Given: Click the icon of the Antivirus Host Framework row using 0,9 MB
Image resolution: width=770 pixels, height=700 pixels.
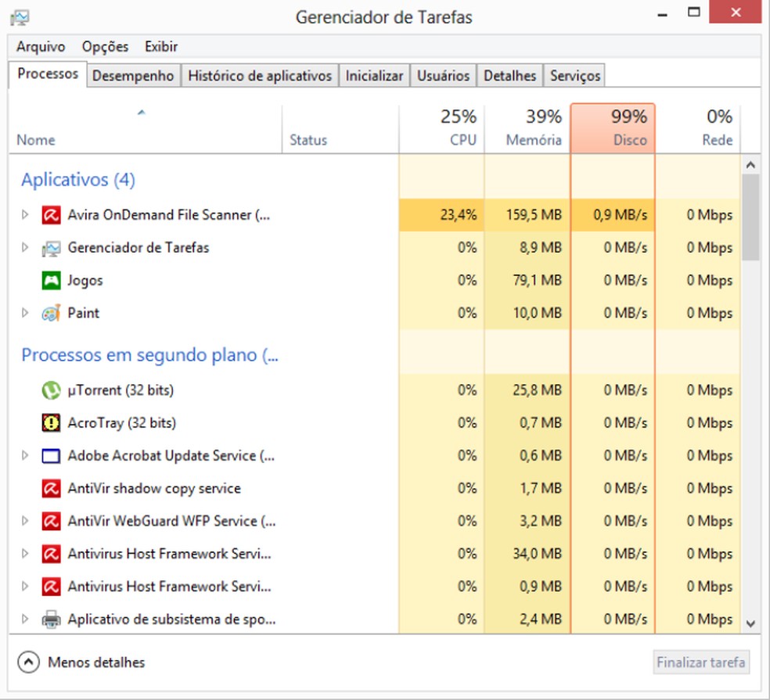Looking at the screenshot, I should [51, 586].
